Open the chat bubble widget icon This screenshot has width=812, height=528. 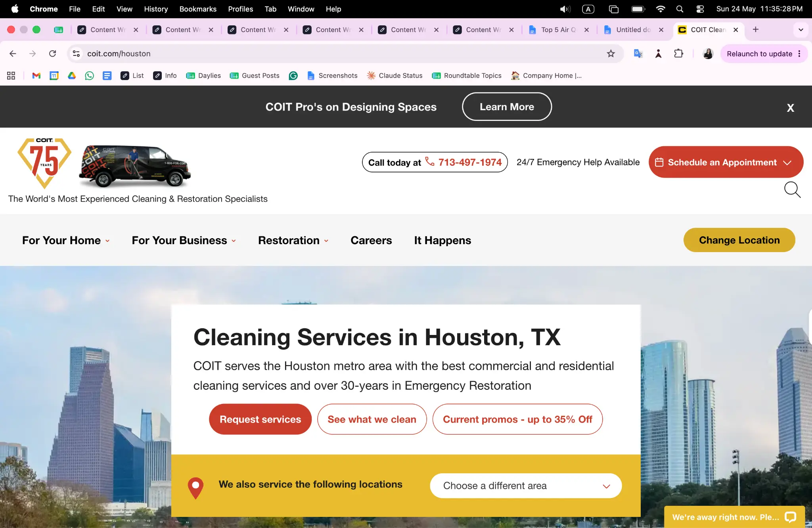pos(790,517)
